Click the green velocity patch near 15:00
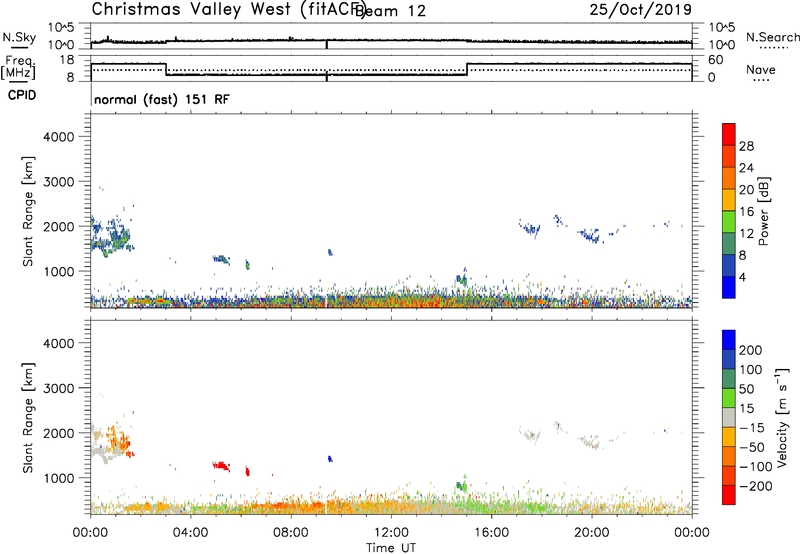 click(462, 485)
